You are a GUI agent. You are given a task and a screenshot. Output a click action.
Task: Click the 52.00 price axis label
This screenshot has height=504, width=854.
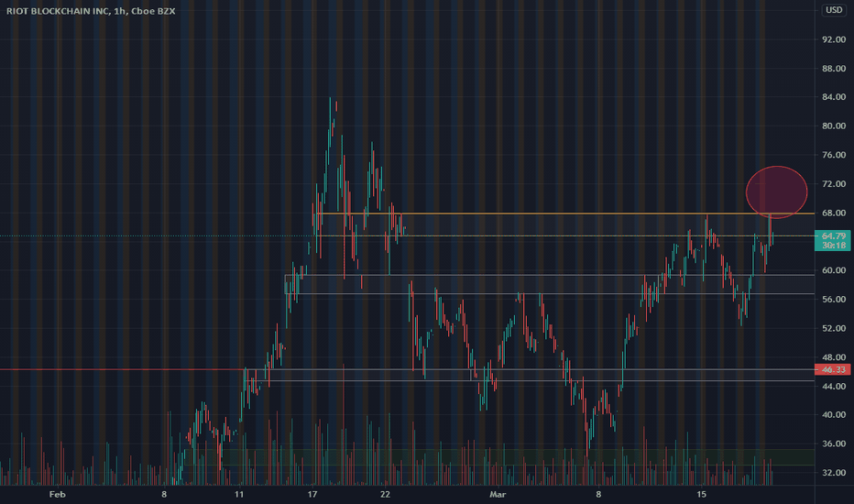tap(834, 328)
